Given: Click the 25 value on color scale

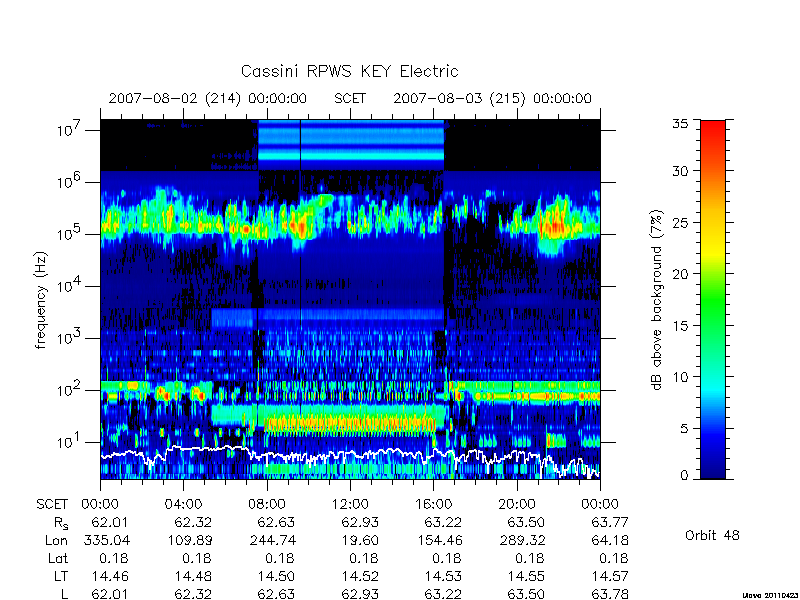Looking at the screenshot, I should coord(679,222).
